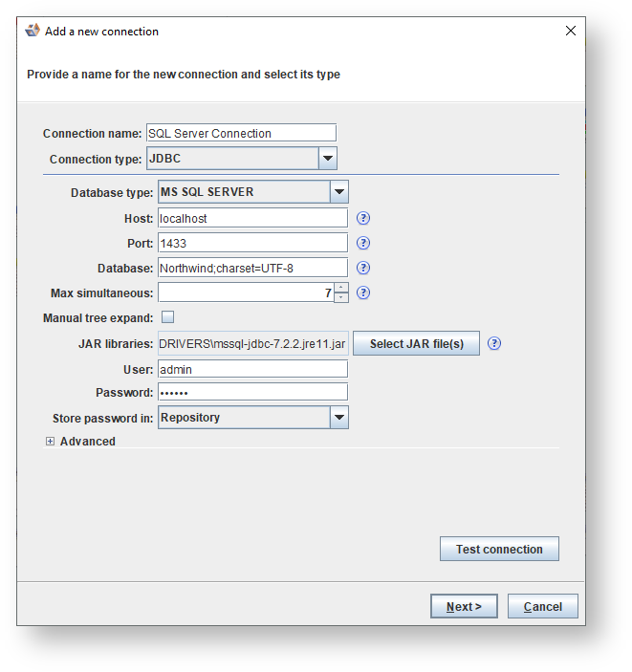Decrease the Max simultaneous value
Viewport: 632px width, 672px height.
(341, 298)
